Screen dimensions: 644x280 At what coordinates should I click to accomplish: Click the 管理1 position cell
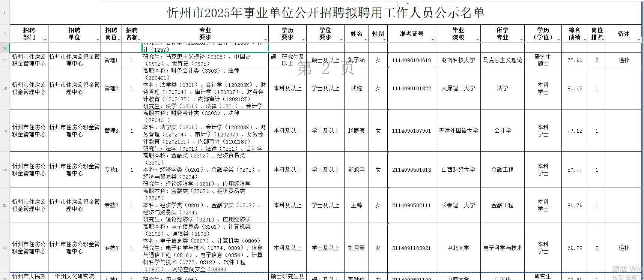111,60
